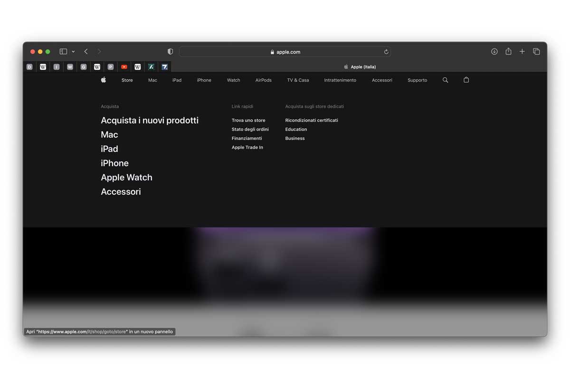This screenshot has width=570, height=392.
Task: Click the lock icon beside apple.com
Action: tap(272, 52)
